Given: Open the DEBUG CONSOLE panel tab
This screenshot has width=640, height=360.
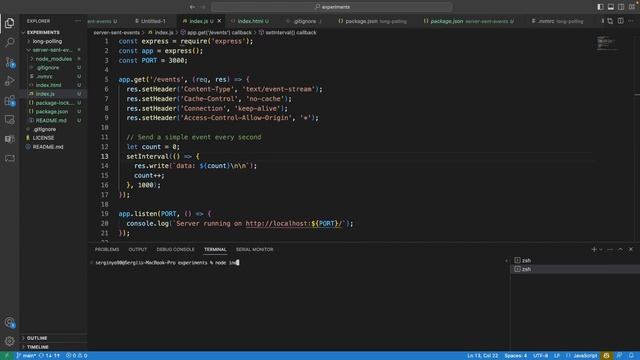Looking at the screenshot, I should 176,249.
